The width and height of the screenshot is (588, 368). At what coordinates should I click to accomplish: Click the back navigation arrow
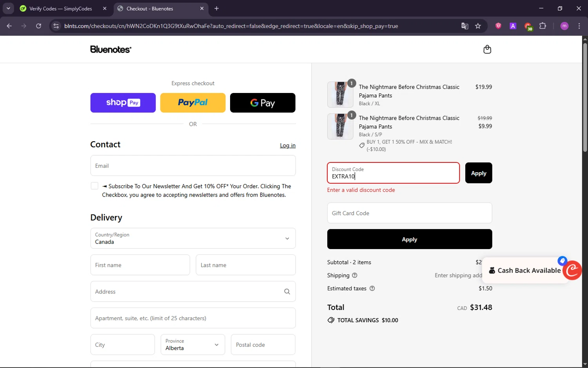point(9,26)
